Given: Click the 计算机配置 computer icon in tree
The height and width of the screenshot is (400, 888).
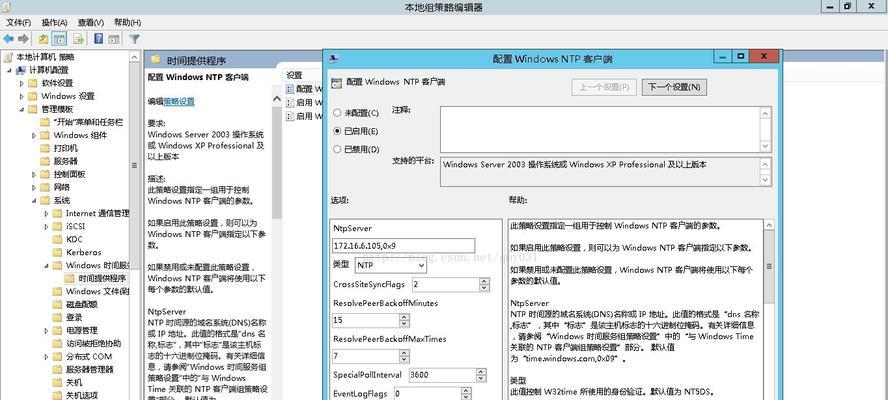Looking at the screenshot, I should coord(21,70).
